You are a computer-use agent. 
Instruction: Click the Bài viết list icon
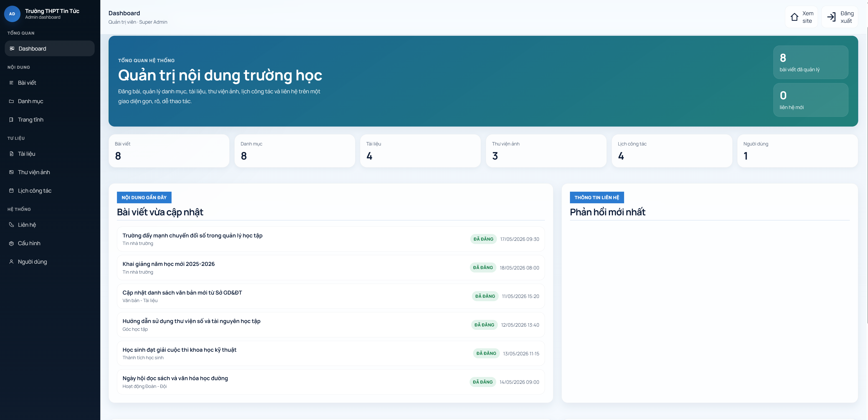pos(11,83)
